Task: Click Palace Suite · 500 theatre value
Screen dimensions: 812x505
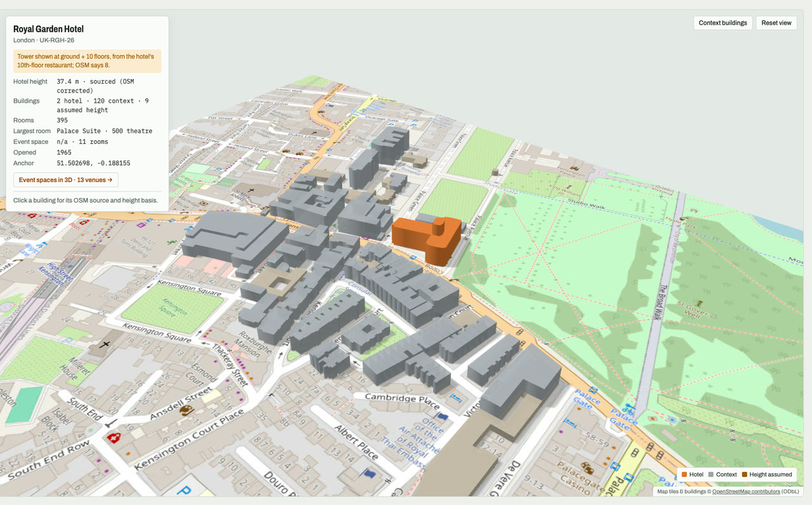Action: coord(105,131)
